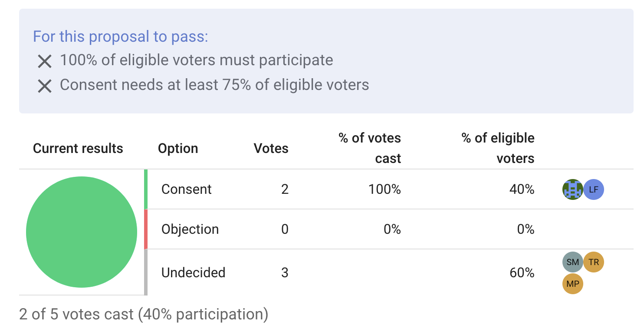The width and height of the screenshot is (644, 332).
Task: Click the green Consent bar segment
Action: tap(146, 189)
